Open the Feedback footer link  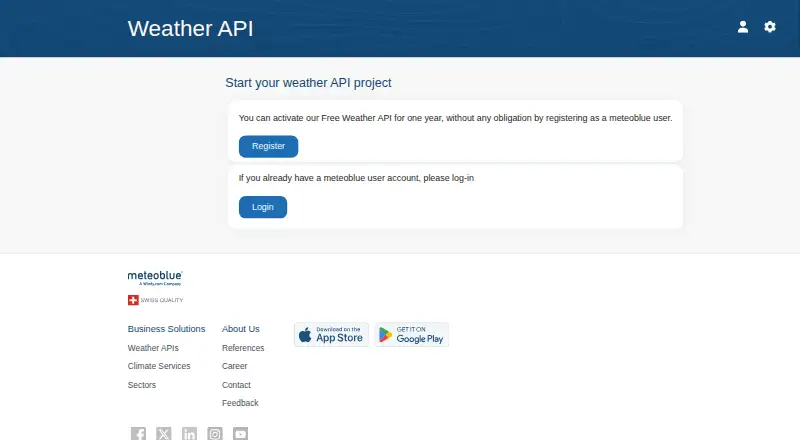(240, 403)
